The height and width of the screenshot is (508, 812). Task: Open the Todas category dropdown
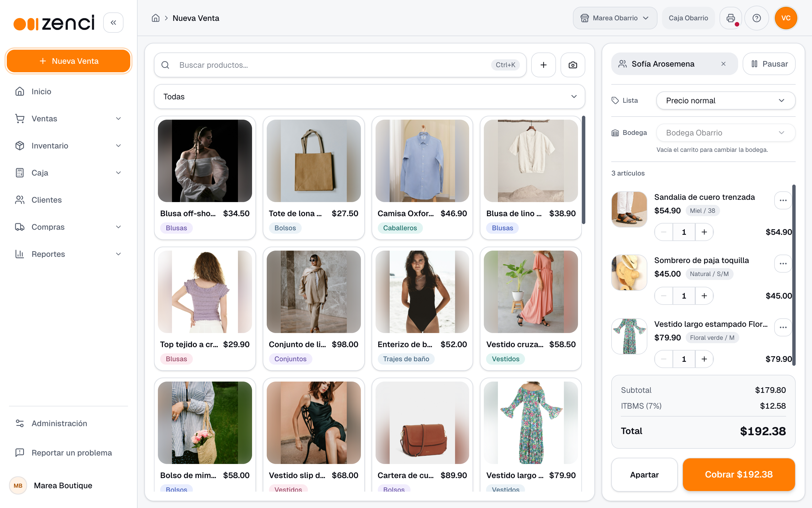point(369,97)
